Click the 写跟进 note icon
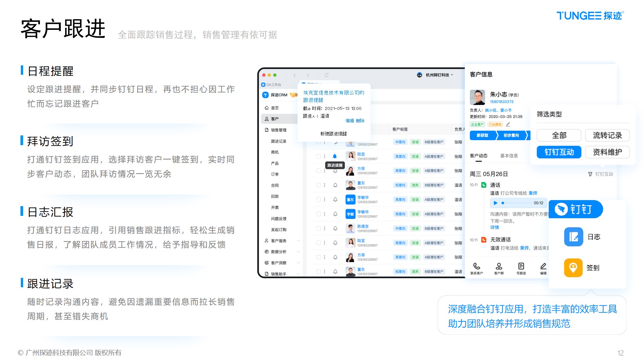The image size is (644, 362). pyautogui.click(x=521, y=266)
